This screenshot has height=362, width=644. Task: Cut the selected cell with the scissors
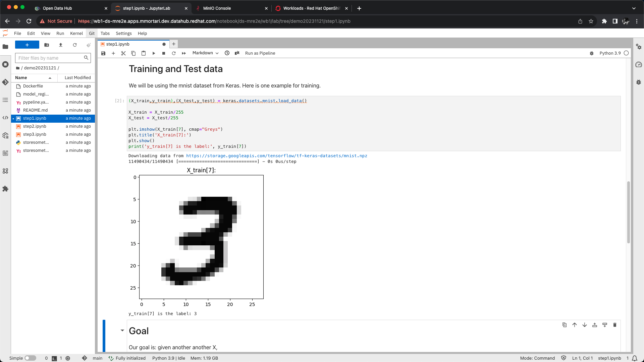123,53
